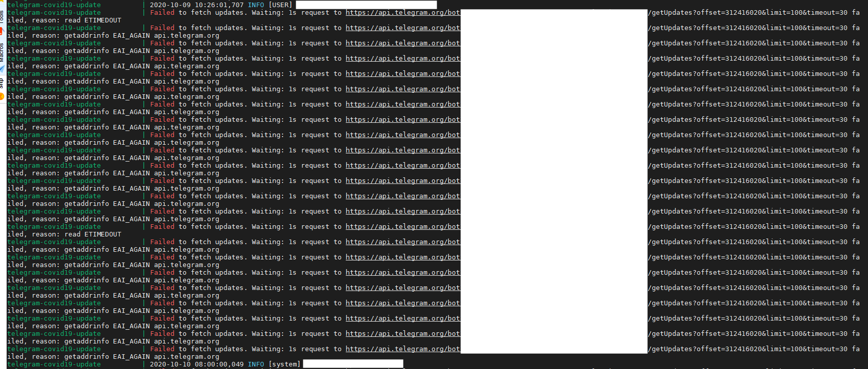The width and height of the screenshot is (868, 369).
Task: Switch to the Sftp sidebar tab
Action: (2, 88)
